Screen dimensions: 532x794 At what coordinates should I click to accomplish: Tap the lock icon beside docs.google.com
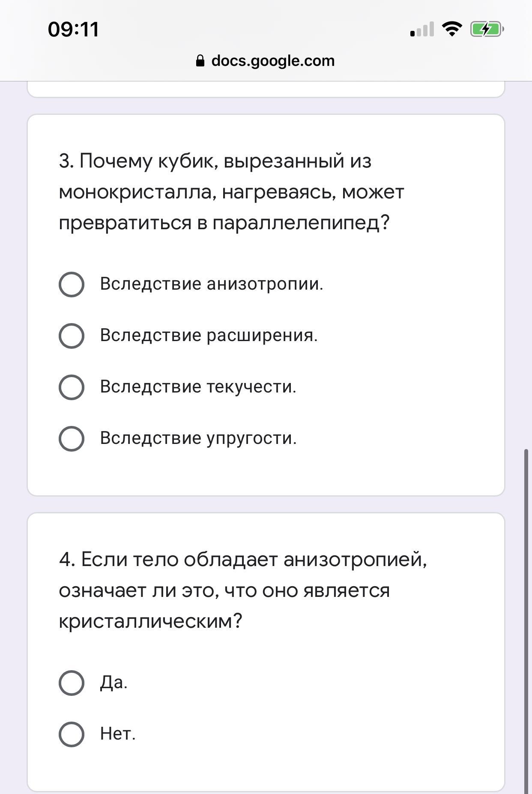[200, 61]
